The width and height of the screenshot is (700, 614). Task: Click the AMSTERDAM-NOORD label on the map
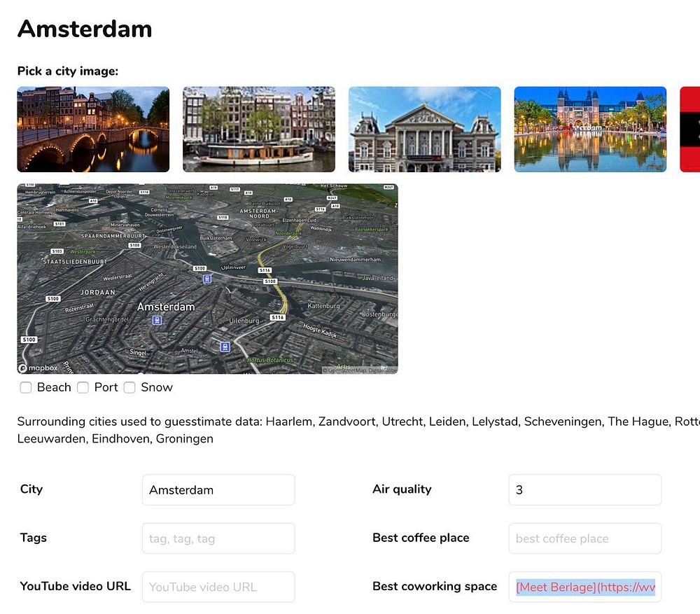pyautogui.click(x=258, y=214)
